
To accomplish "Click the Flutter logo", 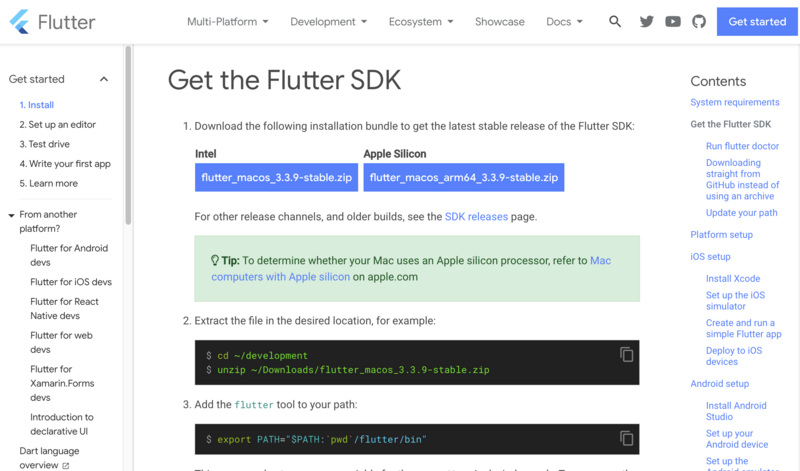I will click(52, 21).
